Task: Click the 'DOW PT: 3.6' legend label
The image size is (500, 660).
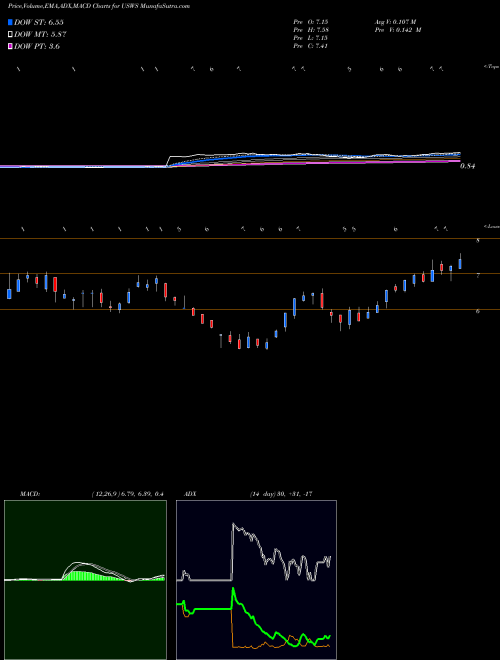Action: pyautogui.click(x=37, y=46)
